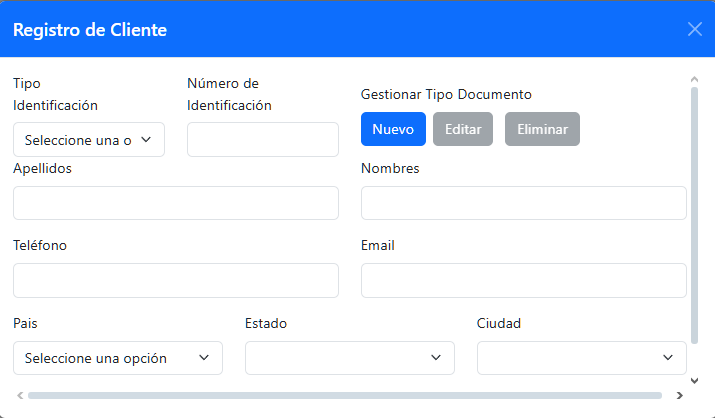Viewport: 715px width, 418px height.
Task: Click the Registro de Cliente title
Action: [90, 30]
